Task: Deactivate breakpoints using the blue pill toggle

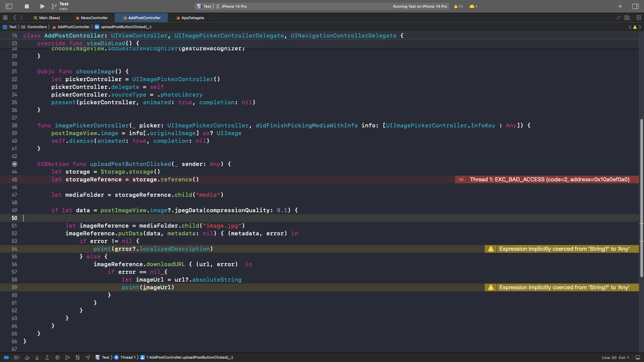Action: click(x=7, y=357)
